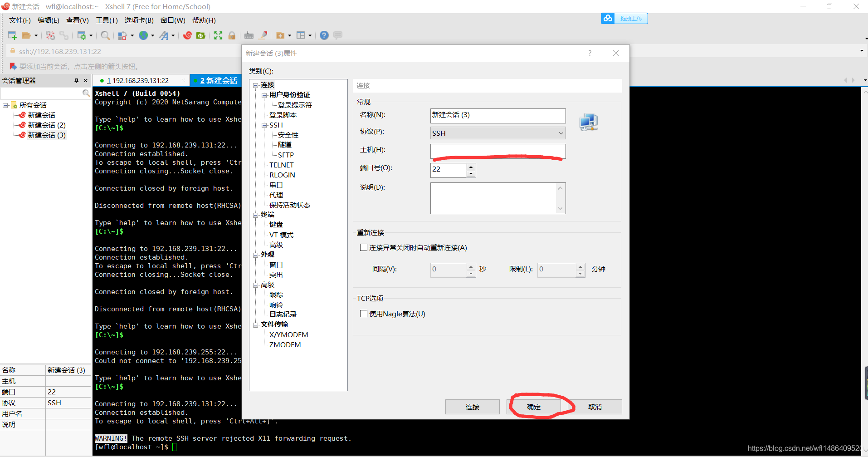The image size is (868, 457).
Task: Click the pin icon in session manager header
Action: [76, 80]
